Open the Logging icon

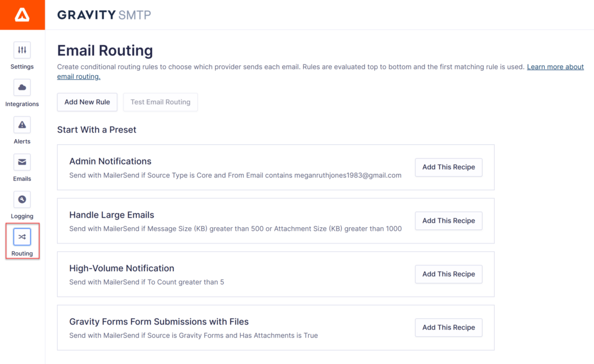(x=22, y=199)
